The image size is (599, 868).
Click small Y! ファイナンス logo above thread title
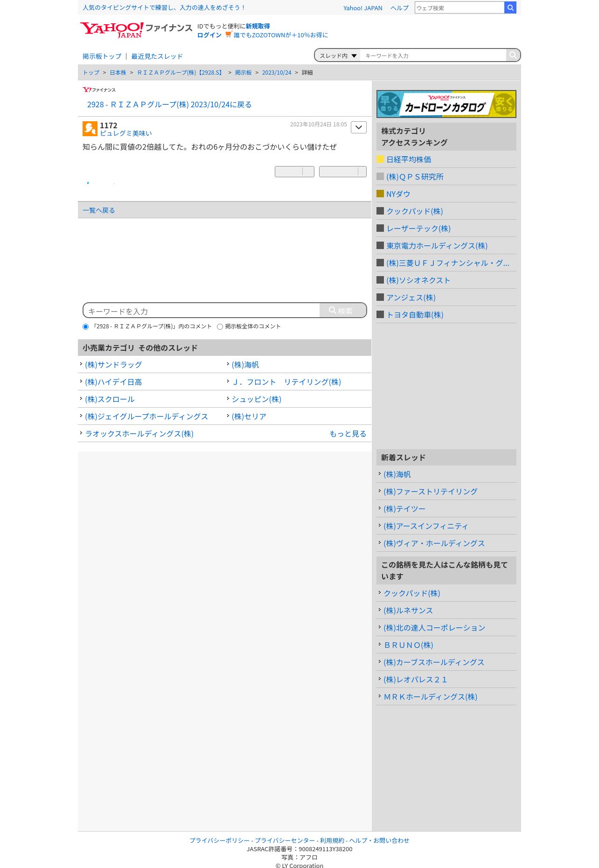(99, 90)
